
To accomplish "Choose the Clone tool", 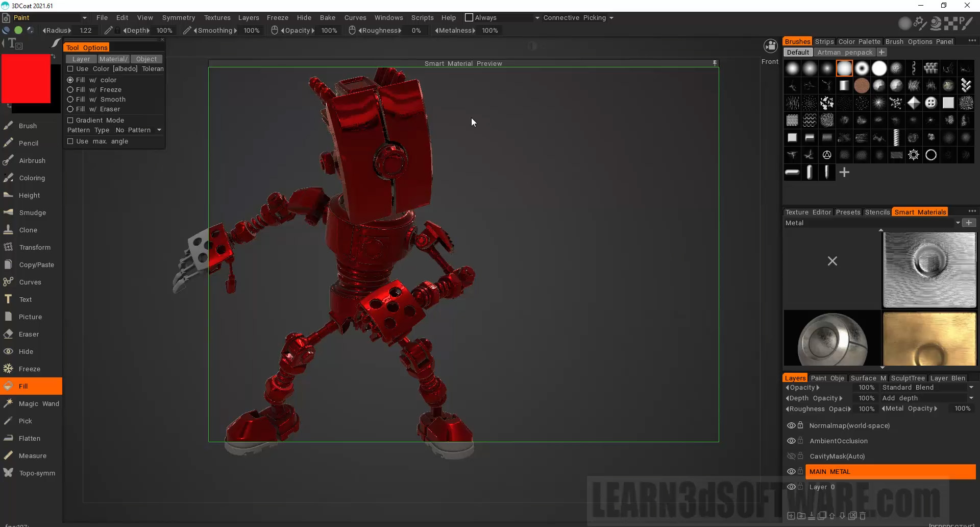I will [x=28, y=230].
